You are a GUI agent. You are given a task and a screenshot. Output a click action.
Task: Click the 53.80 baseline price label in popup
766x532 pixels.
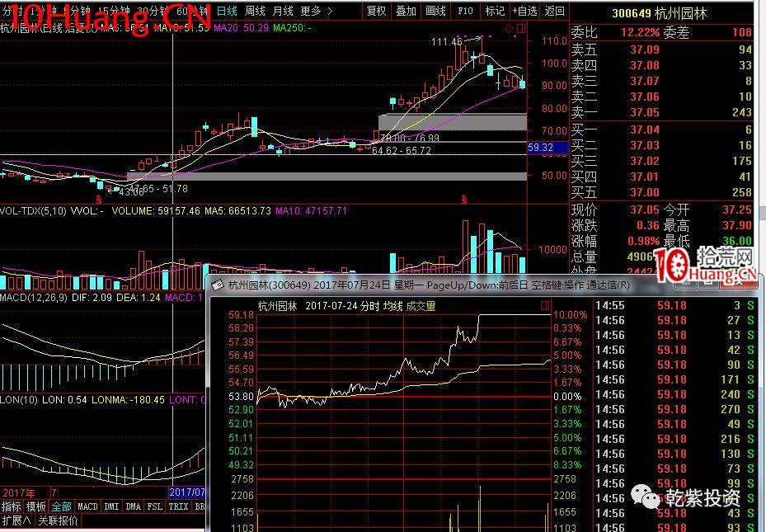coord(242,397)
